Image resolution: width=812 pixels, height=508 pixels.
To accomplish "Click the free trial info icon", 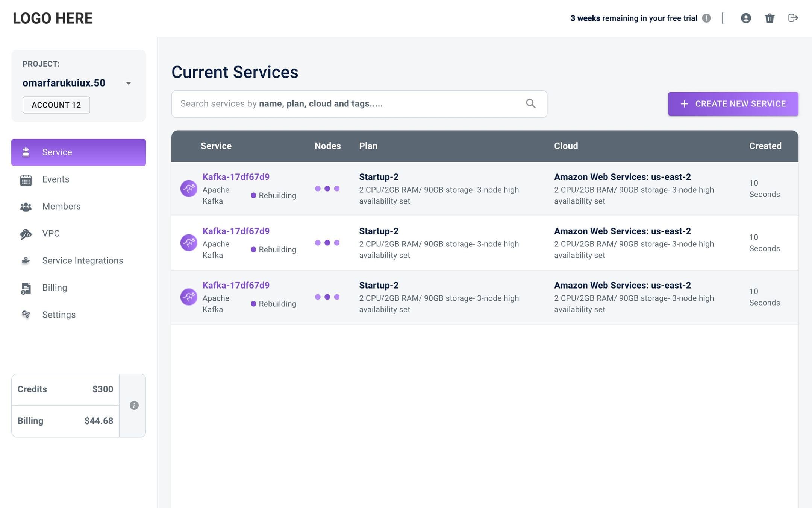I will point(706,18).
